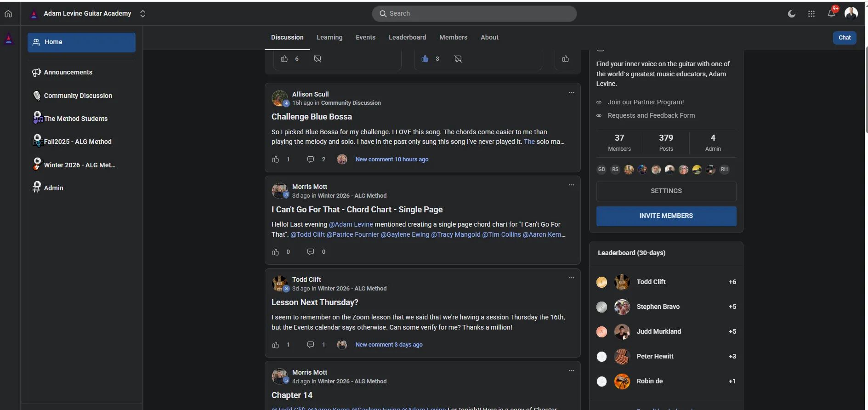Viewport: 868px width, 410px height.
Task: Open Judd Murkland's leaderboard entry
Action: tap(666, 332)
